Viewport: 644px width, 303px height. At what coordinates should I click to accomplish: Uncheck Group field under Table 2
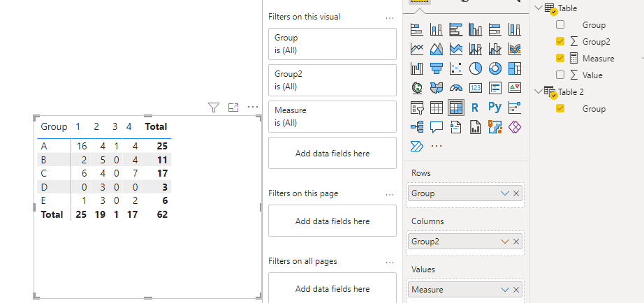(560, 108)
